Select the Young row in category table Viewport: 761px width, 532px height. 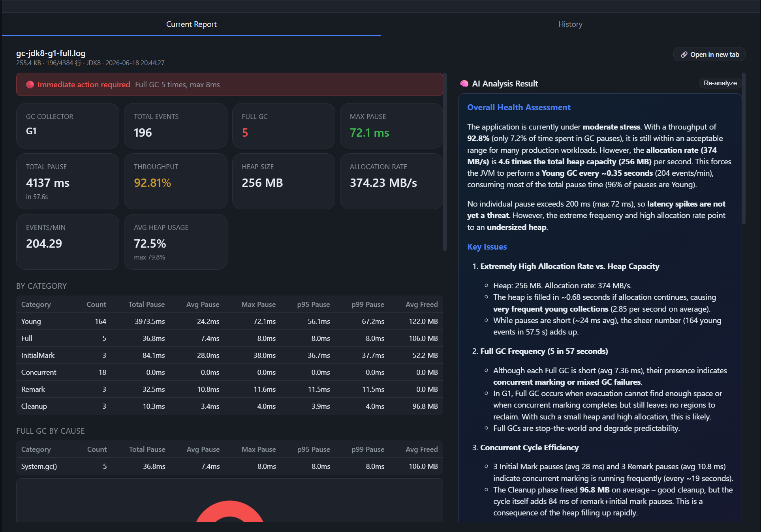point(229,321)
